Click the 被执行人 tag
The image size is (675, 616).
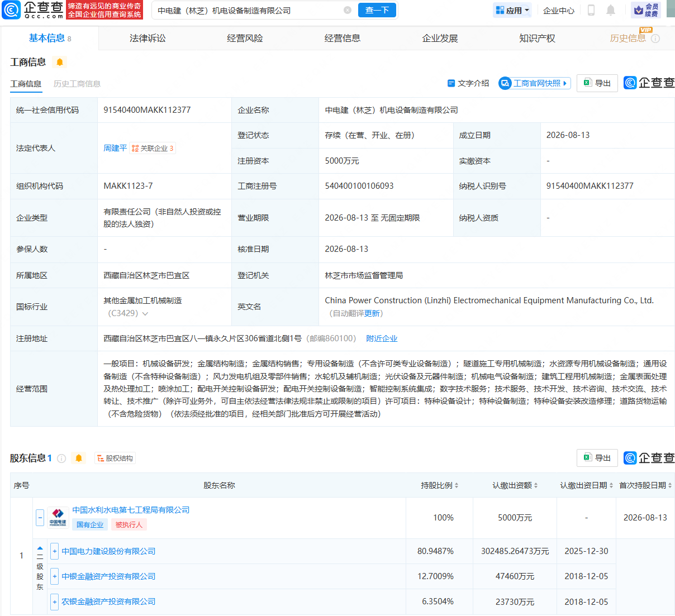coord(129,524)
